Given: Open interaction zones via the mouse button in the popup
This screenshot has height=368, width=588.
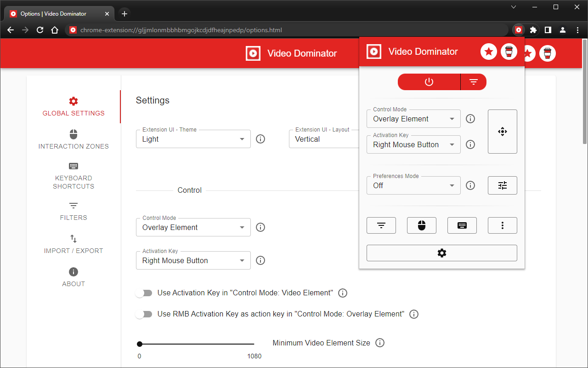Looking at the screenshot, I should (422, 225).
